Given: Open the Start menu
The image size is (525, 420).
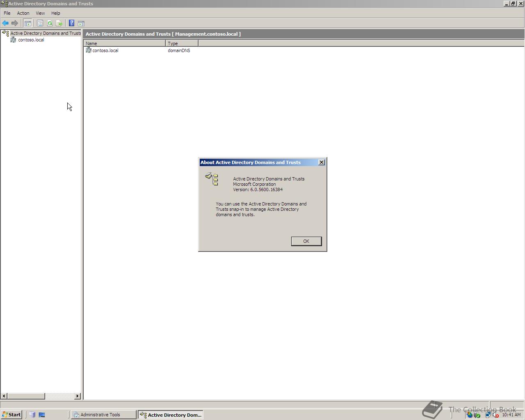Looking at the screenshot, I should coord(11,415).
